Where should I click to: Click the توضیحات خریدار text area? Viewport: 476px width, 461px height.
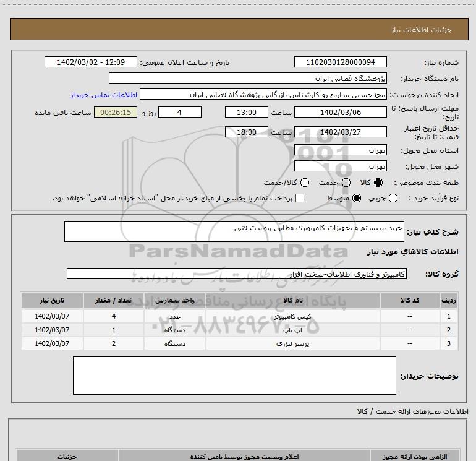click(x=234, y=376)
